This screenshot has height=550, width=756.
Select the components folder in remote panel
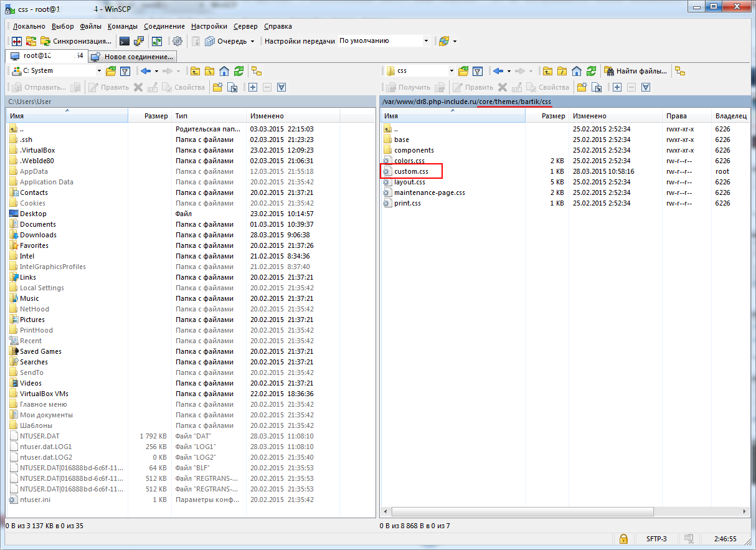coord(414,150)
